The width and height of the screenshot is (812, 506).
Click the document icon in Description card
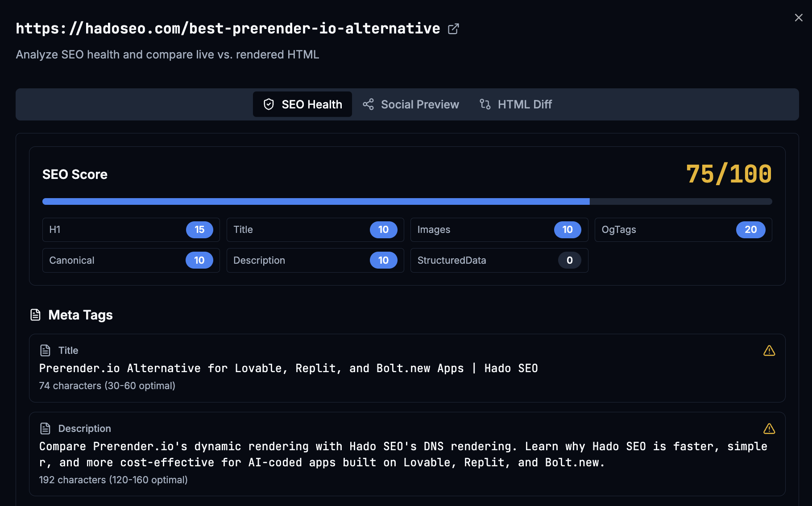(45, 429)
